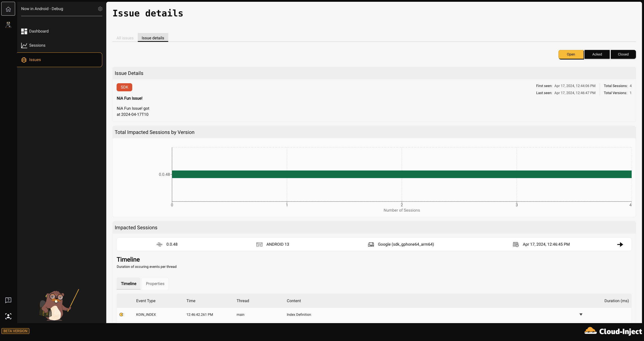Switch to the Properties tab
This screenshot has width=644, height=341.
coord(155,283)
